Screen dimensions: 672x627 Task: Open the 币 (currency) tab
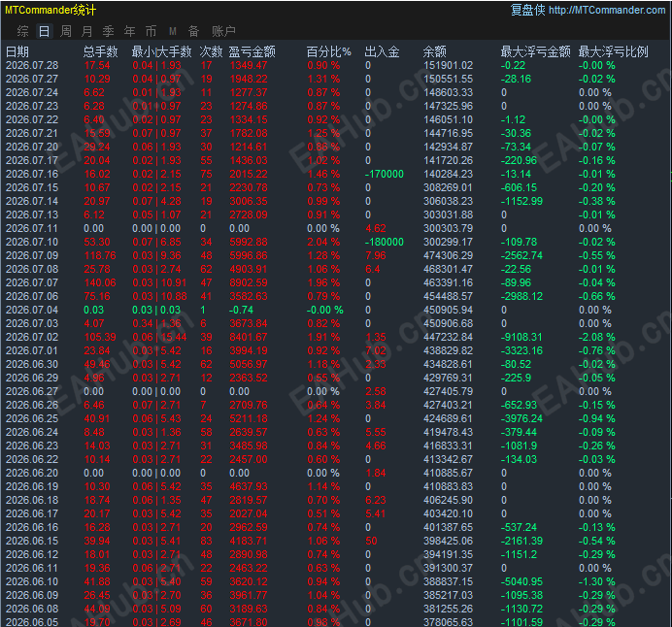click(151, 31)
